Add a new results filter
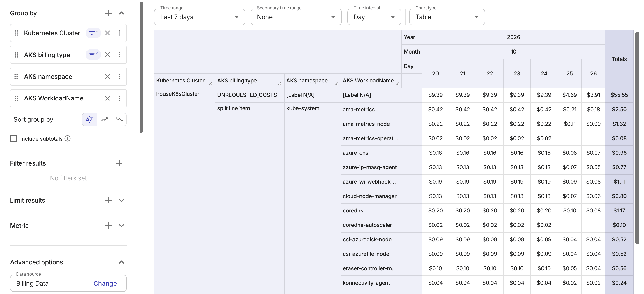 119,163
